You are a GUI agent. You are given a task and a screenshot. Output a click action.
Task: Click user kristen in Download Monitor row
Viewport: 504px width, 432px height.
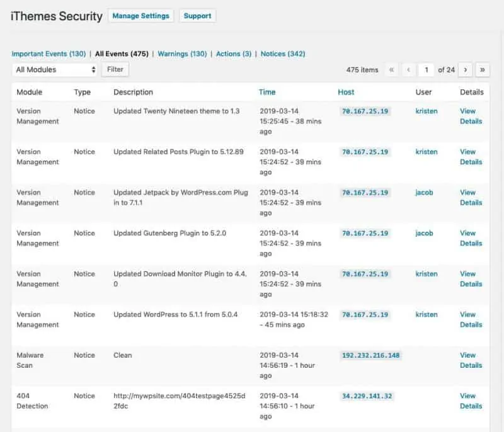click(427, 274)
